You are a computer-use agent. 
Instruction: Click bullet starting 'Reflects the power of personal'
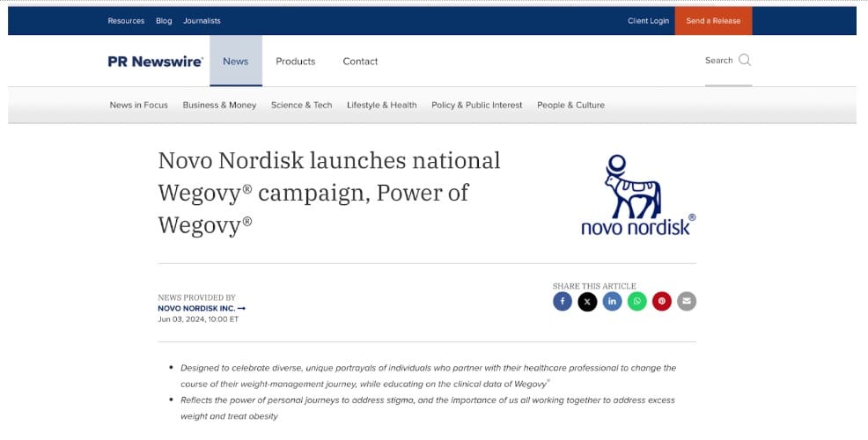pos(427,408)
